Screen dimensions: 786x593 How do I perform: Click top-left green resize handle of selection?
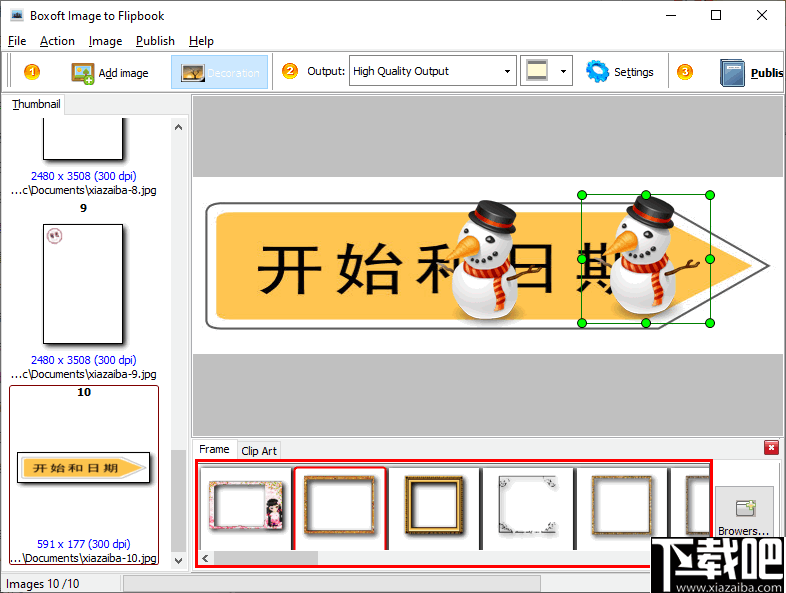(x=582, y=195)
